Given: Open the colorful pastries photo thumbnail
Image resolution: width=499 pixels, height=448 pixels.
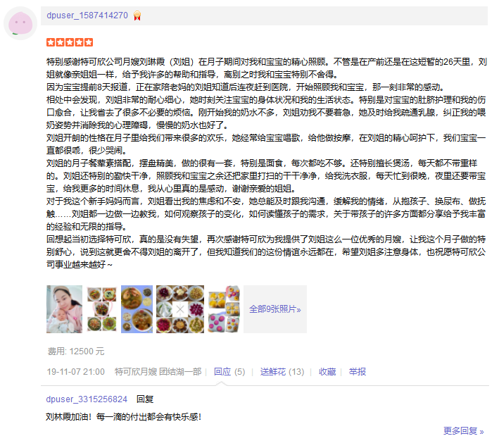Looking at the screenshot, I should point(224,309).
